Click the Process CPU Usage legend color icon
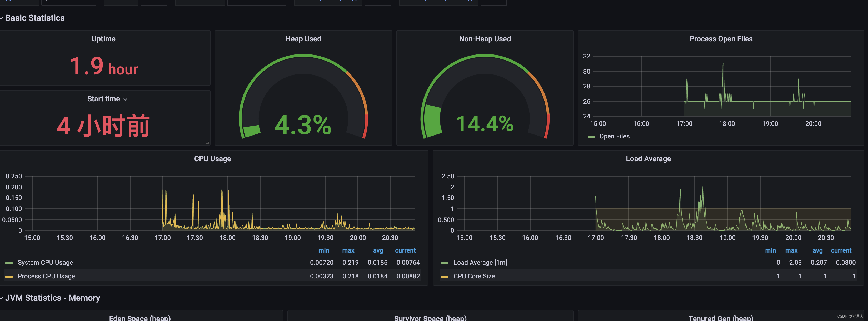868x321 pixels. (x=9, y=277)
